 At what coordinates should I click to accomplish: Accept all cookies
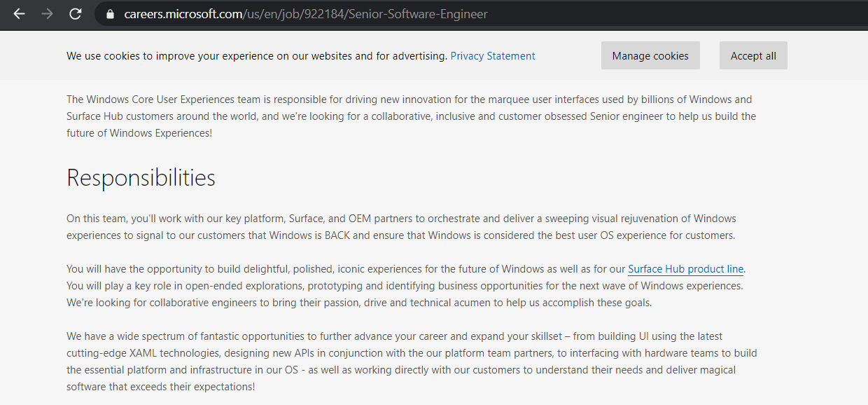pyautogui.click(x=753, y=56)
